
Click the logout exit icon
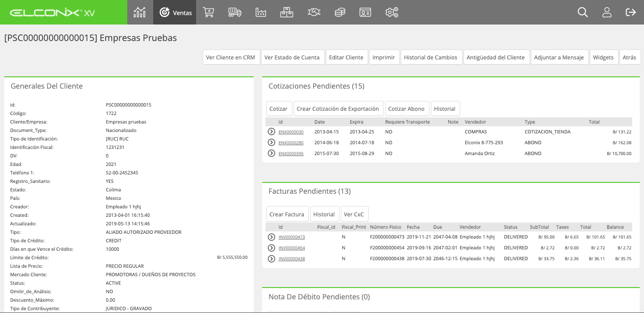click(631, 12)
